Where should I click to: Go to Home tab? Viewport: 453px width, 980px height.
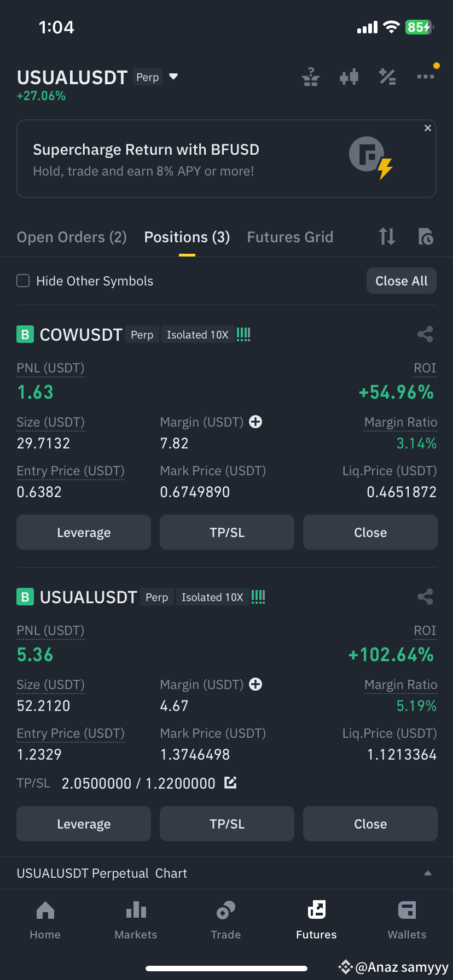(x=45, y=920)
